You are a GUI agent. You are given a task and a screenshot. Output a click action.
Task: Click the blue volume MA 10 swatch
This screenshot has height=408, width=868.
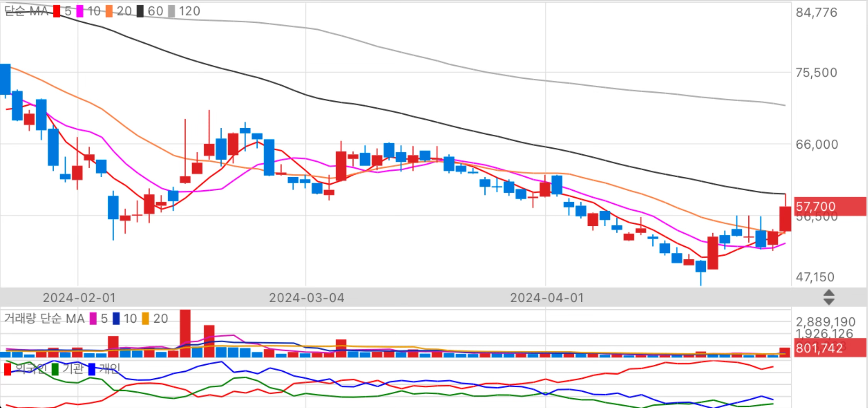(116, 318)
